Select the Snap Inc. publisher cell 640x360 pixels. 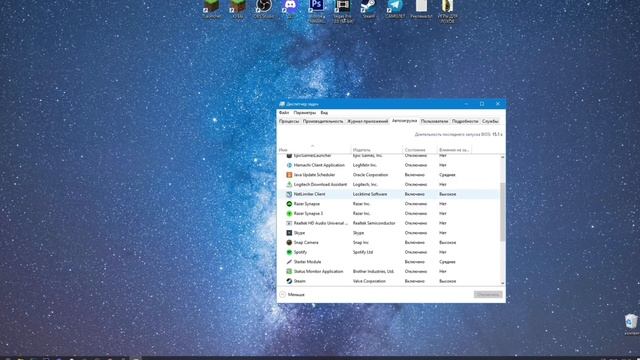pos(360,242)
